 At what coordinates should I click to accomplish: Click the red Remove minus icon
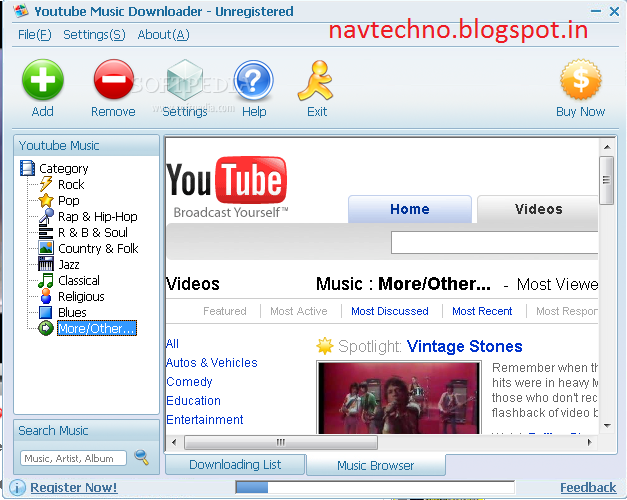(114, 79)
